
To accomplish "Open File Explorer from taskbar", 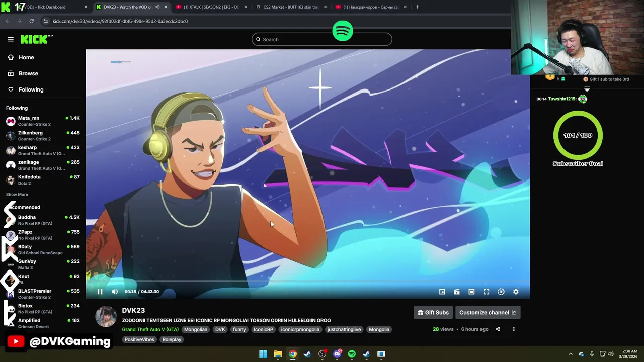I will pos(278,354).
